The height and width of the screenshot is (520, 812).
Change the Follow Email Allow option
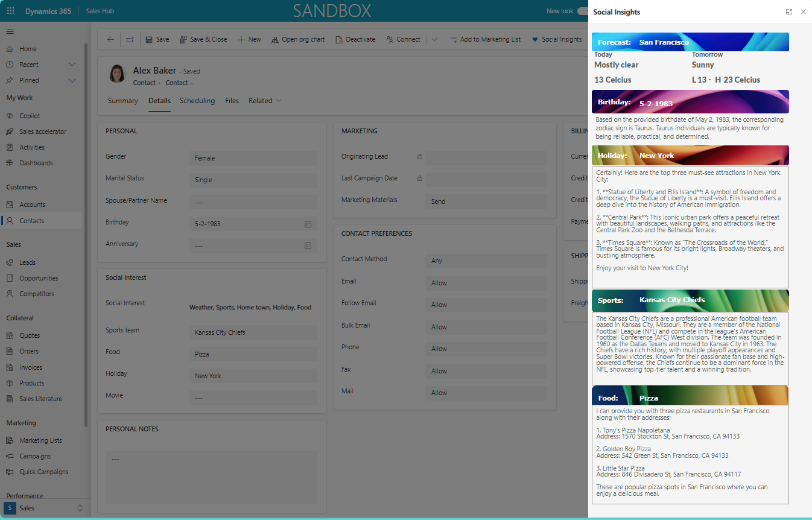pyautogui.click(x=486, y=305)
